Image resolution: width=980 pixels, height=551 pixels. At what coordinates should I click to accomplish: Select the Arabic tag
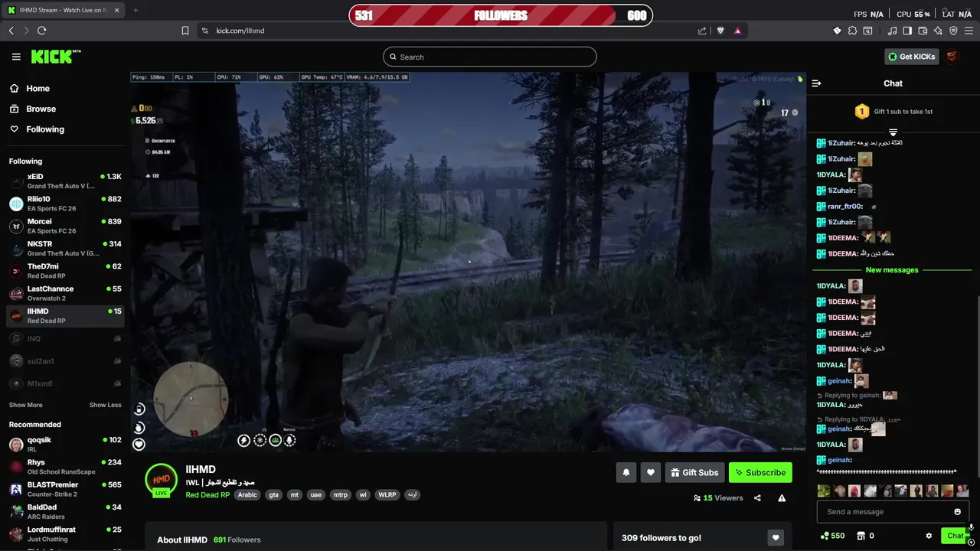click(247, 495)
